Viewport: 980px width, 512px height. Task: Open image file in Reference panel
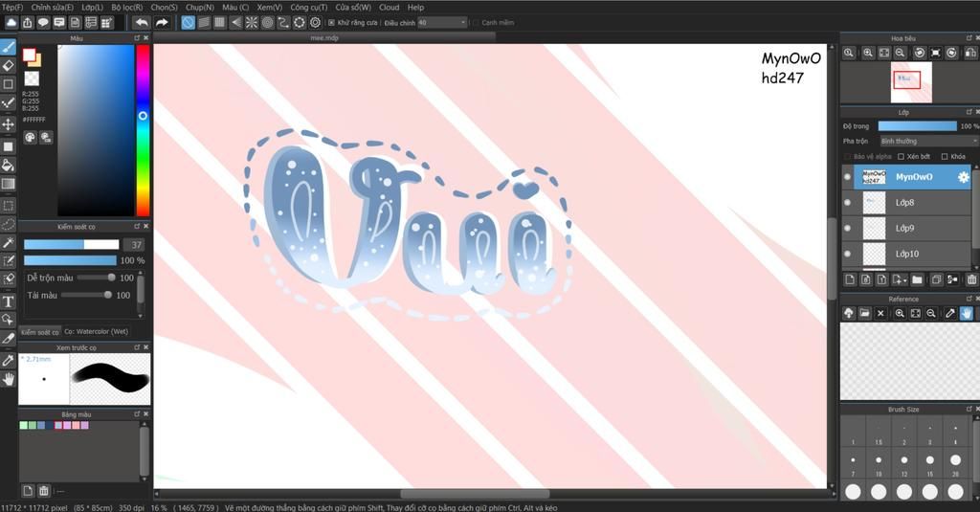pyautogui.click(x=864, y=313)
